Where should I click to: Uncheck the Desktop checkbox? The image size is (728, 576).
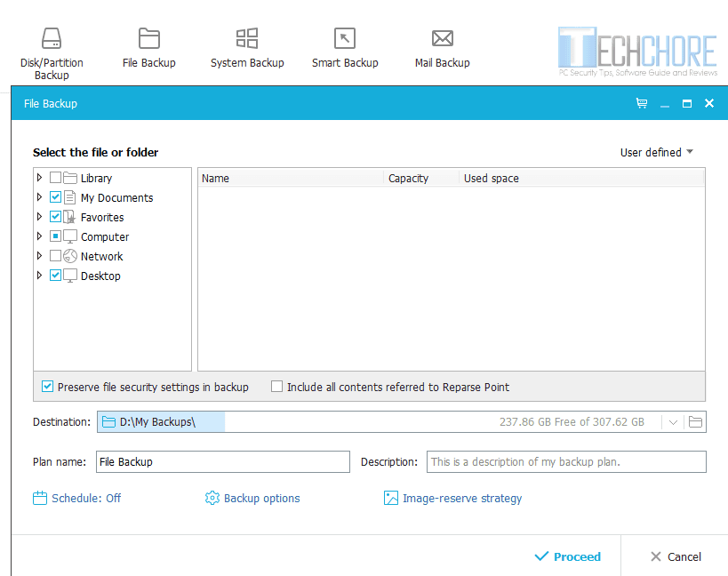[55, 276]
